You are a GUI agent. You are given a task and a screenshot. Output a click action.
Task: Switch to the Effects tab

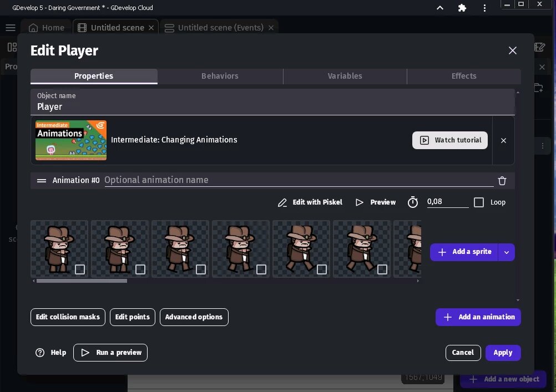click(x=464, y=76)
